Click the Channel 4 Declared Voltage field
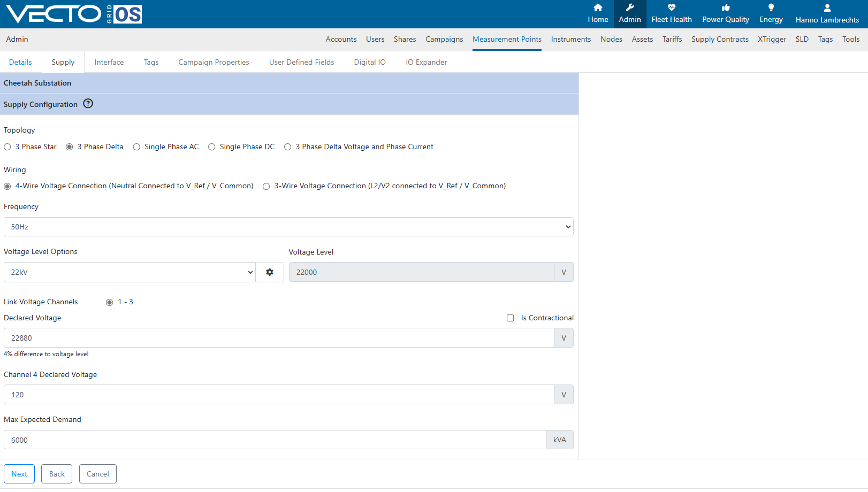868x492 pixels. [x=279, y=395]
